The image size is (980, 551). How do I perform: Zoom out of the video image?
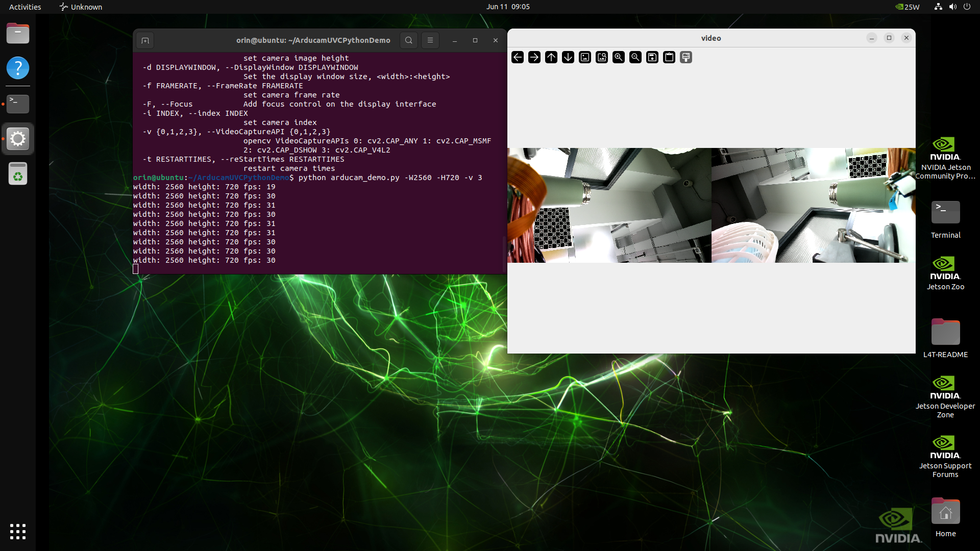[635, 57]
